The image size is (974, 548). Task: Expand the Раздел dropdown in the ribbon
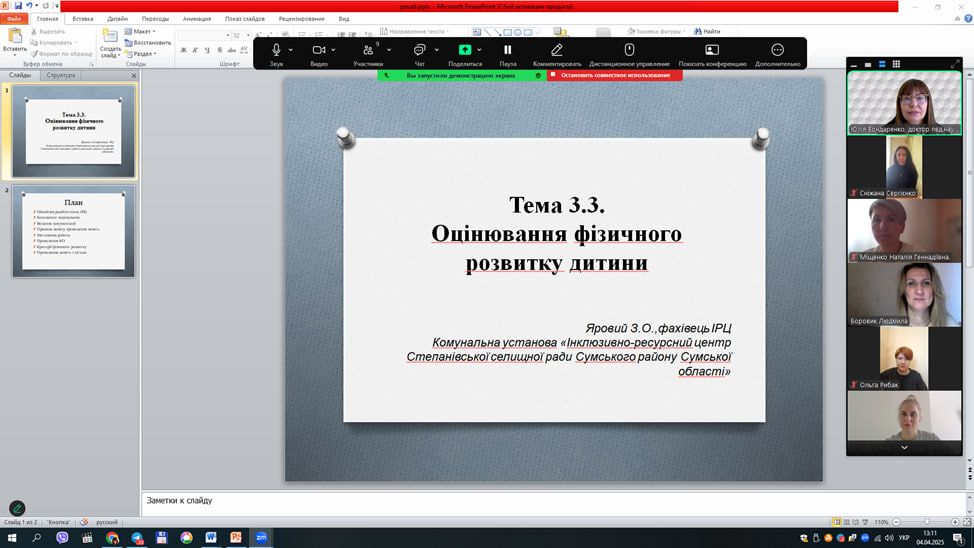pyautogui.click(x=144, y=54)
